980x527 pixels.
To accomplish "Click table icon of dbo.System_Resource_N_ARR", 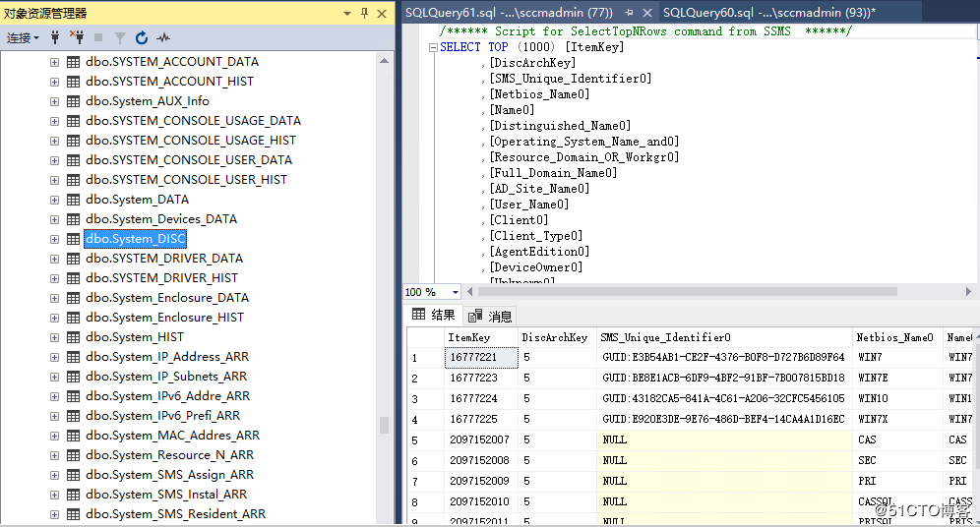I will coord(73,455).
